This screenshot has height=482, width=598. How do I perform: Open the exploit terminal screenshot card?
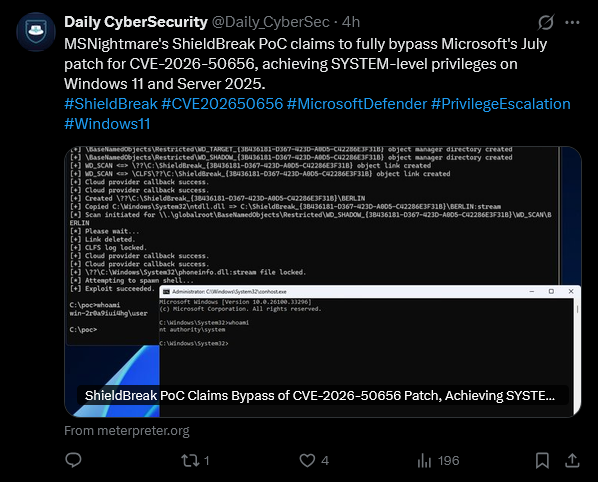(x=323, y=282)
